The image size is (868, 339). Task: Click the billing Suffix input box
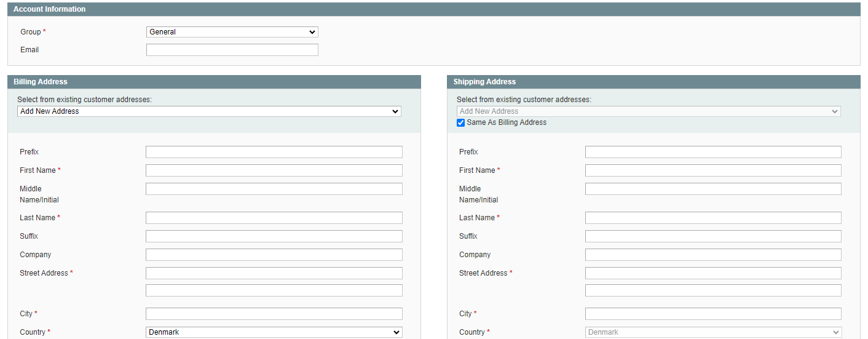point(274,236)
